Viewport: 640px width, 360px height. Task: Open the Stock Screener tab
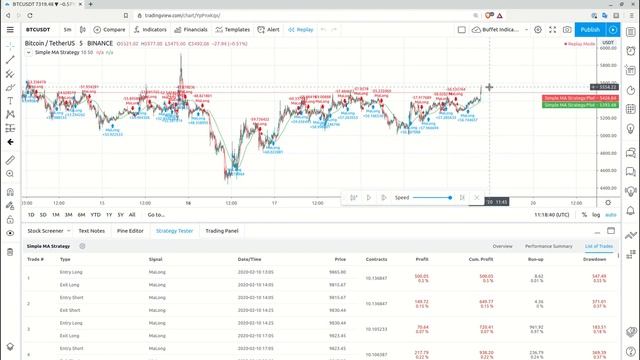click(45, 231)
